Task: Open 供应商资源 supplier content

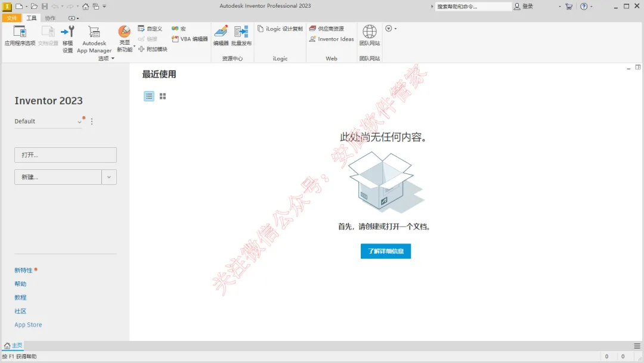Action: click(327, 29)
